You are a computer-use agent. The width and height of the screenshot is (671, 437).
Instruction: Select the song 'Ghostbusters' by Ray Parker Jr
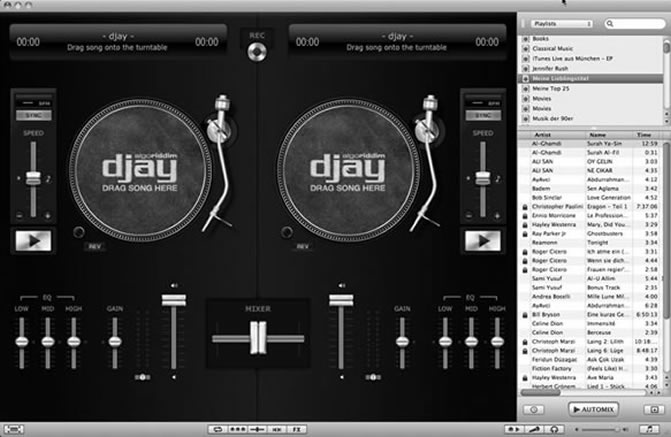(x=591, y=234)
